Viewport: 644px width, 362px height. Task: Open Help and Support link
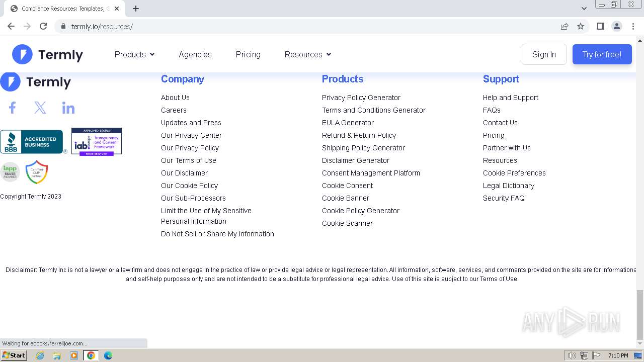(x=511, y=98)
